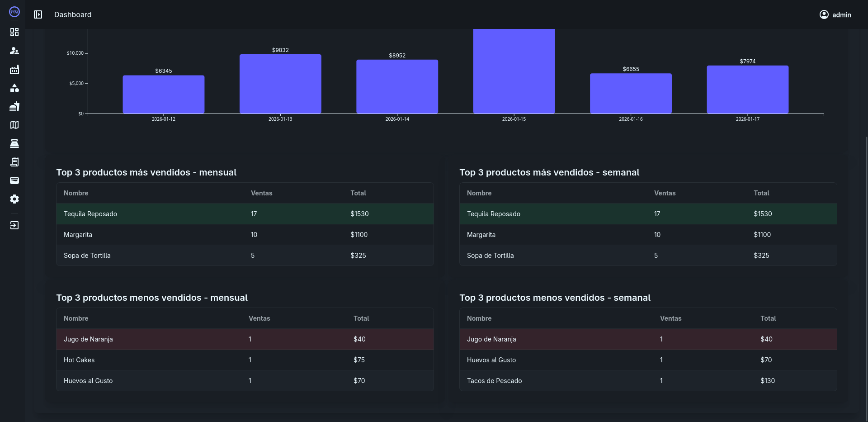Click the POS circular logo
Viewport: 868px width, 422px height.
click(14, 12)
